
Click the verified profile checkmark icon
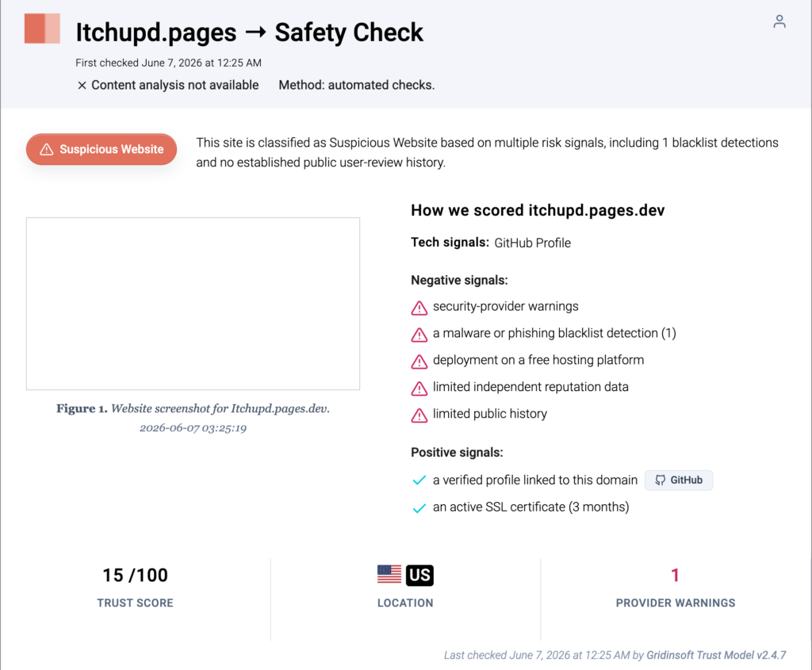click(419, 480)
